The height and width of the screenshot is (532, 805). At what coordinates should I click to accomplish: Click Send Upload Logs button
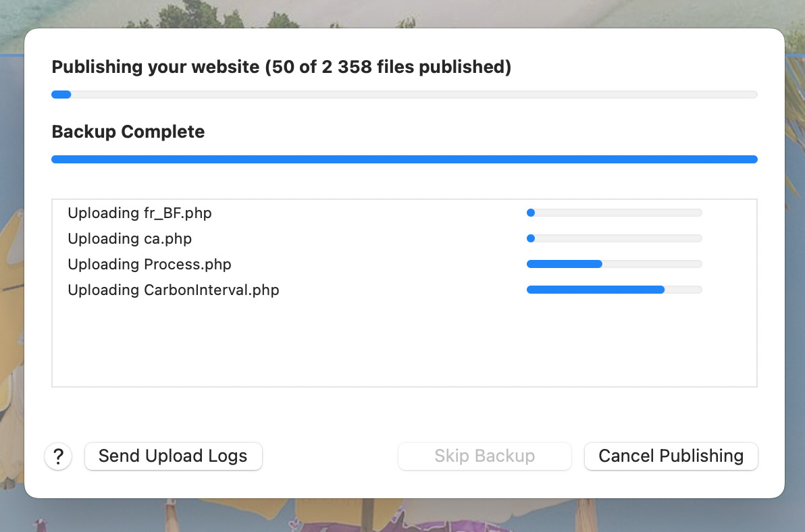click(173, 456)
